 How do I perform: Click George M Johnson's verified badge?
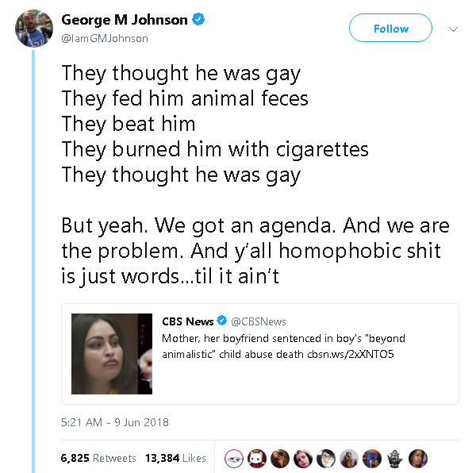tap(199, 21)
